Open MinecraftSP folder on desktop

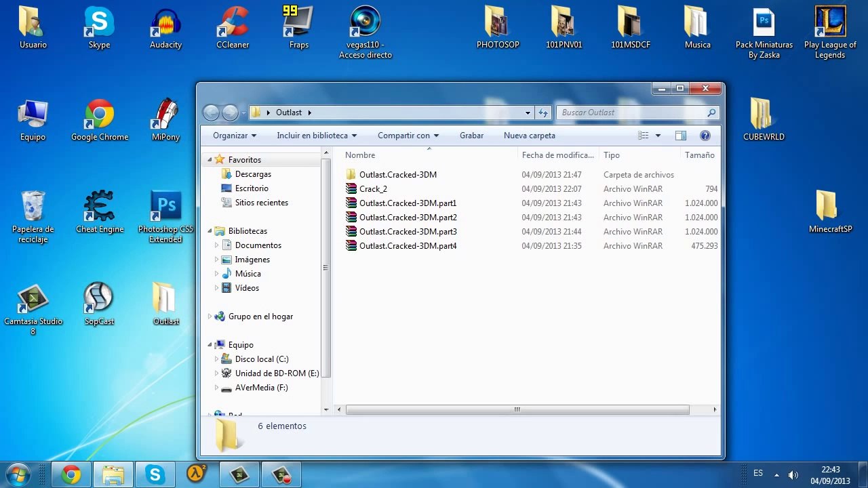(830, 213)
